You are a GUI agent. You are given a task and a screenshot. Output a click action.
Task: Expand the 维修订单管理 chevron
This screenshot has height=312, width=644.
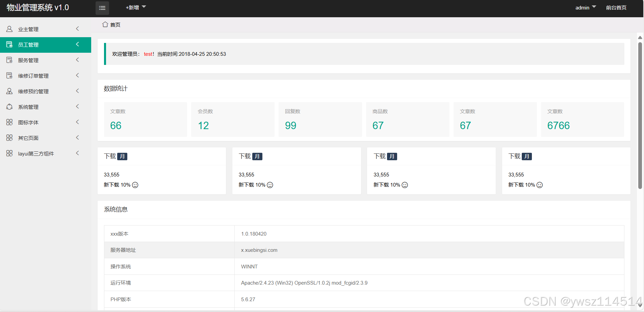(x=77, y=75)
